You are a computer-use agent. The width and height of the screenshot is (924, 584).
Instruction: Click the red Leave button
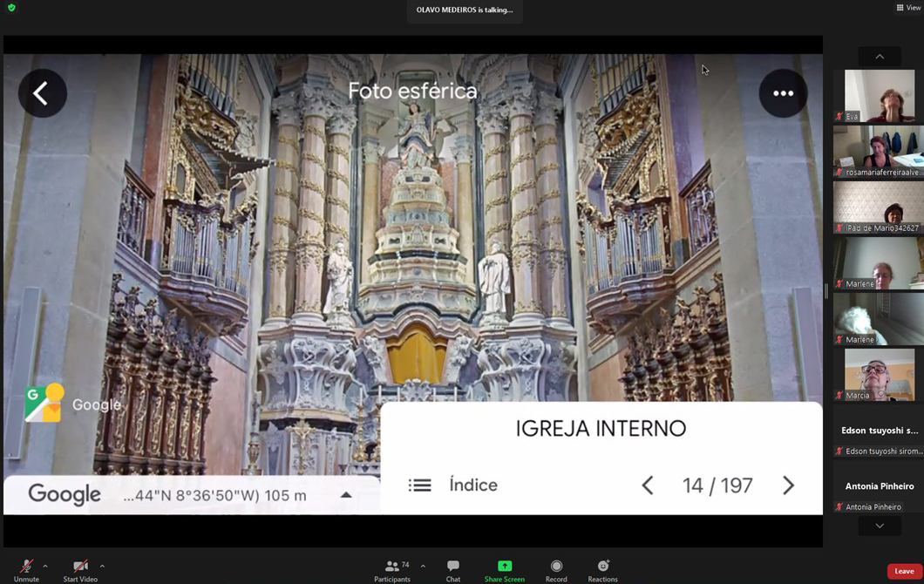pos(904,571)
